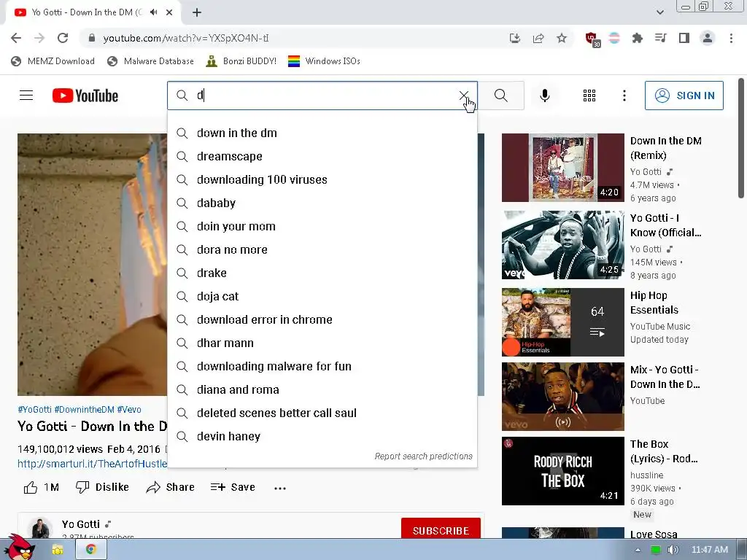Go to YouTube home via logo
Viewport: 747px width, 560px height.
click(85, 96)
